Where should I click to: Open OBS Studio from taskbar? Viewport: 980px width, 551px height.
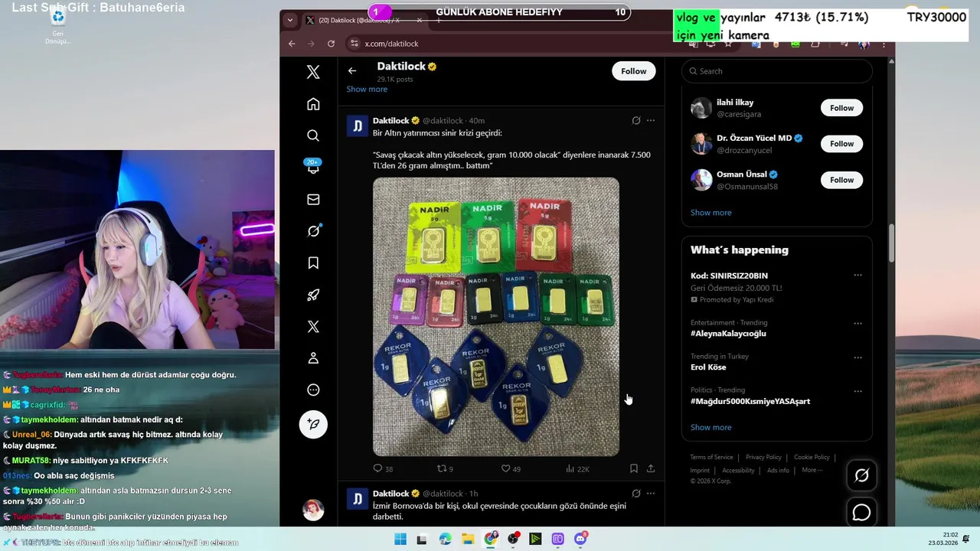pos(513,539)
